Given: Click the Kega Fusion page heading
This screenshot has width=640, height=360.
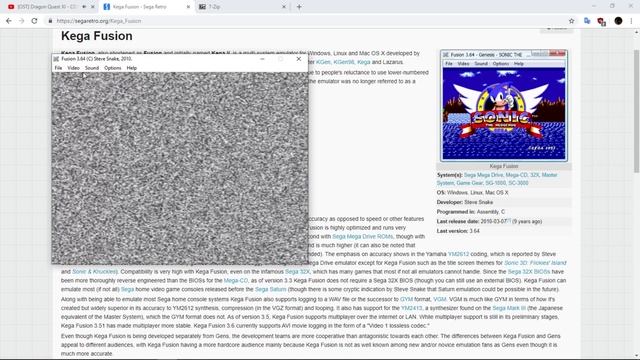Looking at the screenshot, I should point(97,36).
